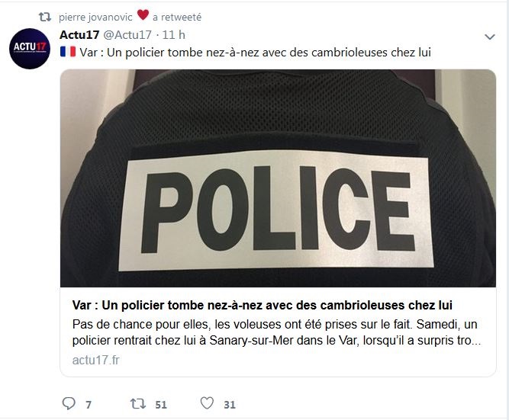509x420 pixels.
Task: Click the French flag emoji
Action: tap(68, 52)
